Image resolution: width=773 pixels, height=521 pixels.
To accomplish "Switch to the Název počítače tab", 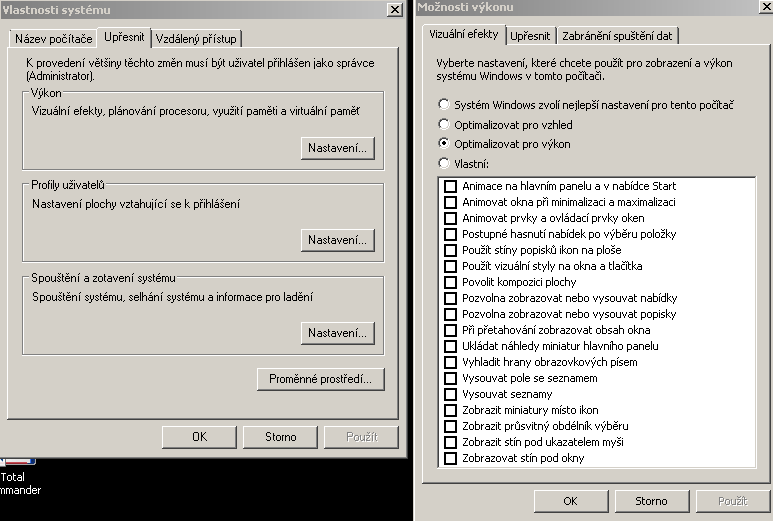I will [53, 39].
